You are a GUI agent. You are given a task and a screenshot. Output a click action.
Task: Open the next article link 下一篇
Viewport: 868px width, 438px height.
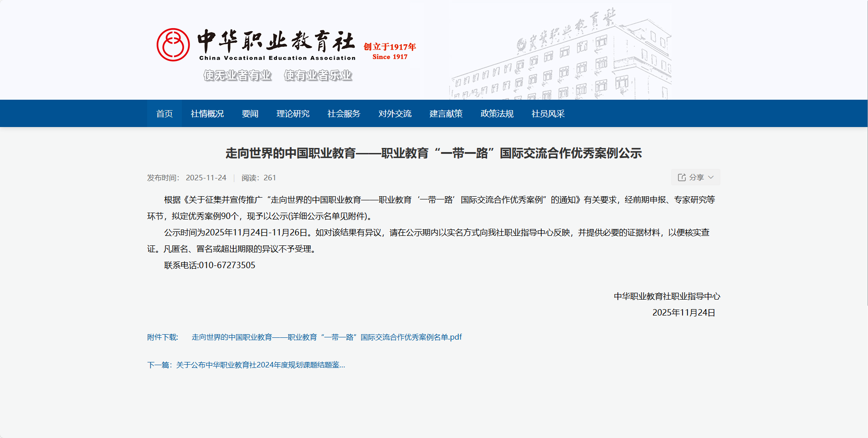pos(246,365)
